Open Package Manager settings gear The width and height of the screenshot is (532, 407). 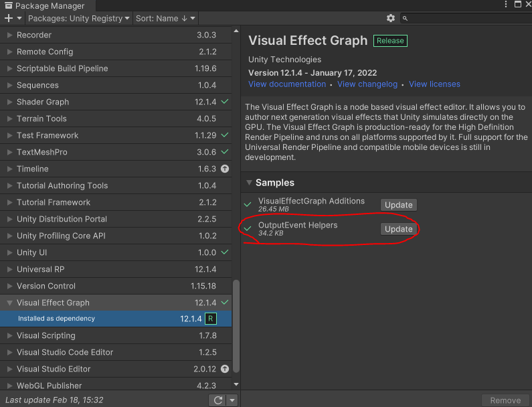(x=391, y=18)
